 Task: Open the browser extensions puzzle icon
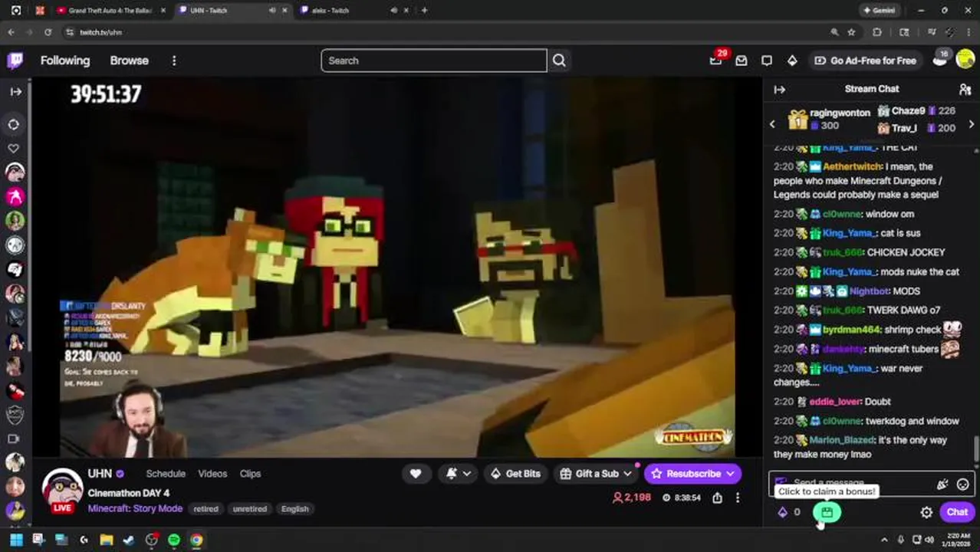(877, 32)
